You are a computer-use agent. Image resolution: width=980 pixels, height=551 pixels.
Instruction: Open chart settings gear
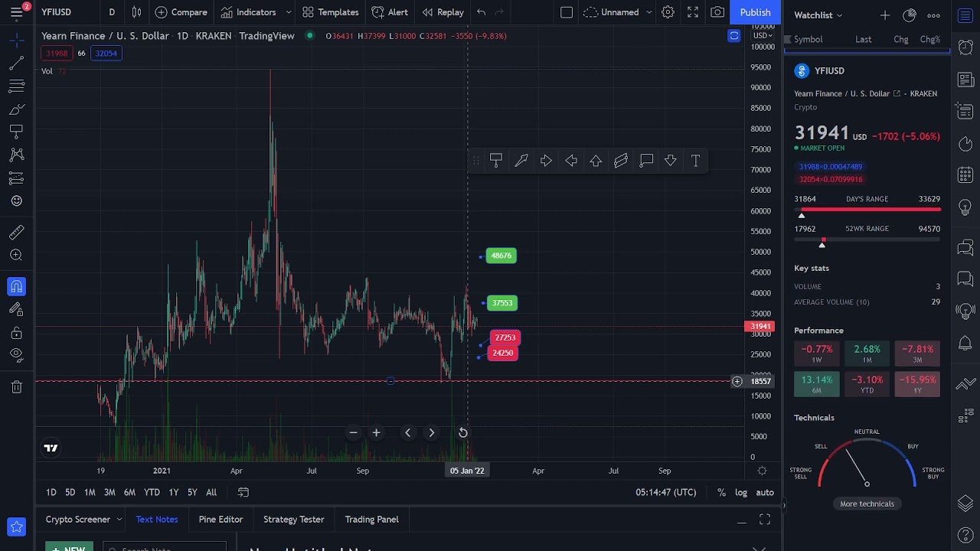[x=668, y=12]
